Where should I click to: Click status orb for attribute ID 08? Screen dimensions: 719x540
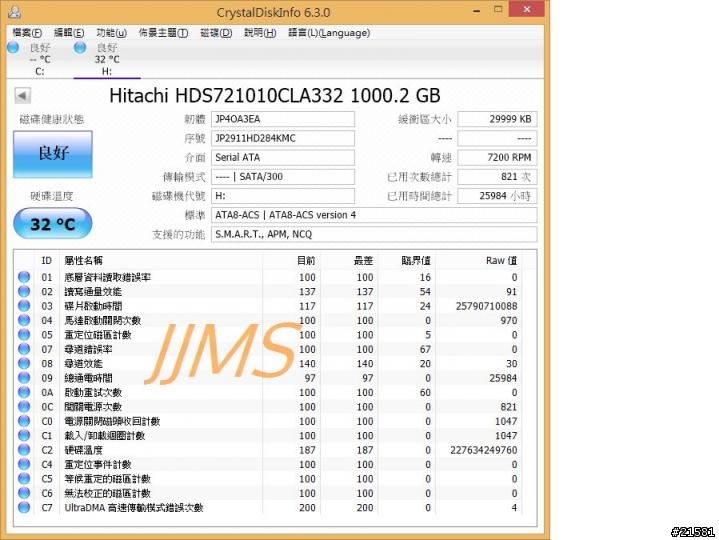point(24,363)
